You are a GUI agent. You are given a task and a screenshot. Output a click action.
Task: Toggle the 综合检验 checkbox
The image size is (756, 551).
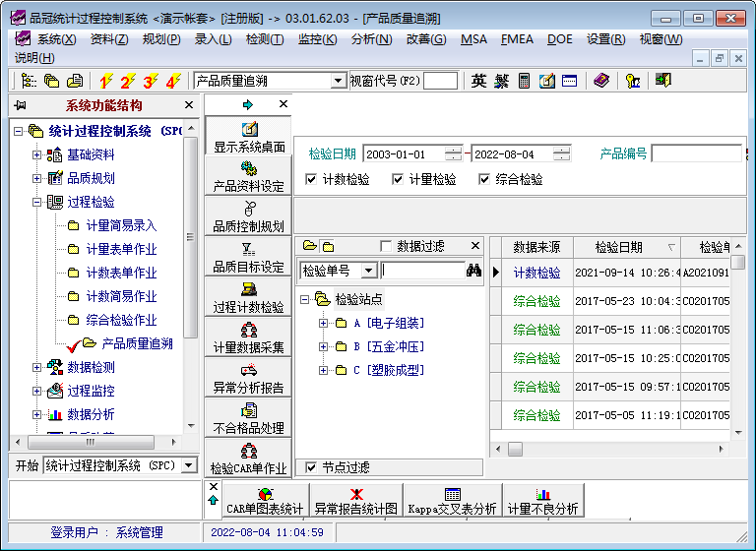point(484,179)
